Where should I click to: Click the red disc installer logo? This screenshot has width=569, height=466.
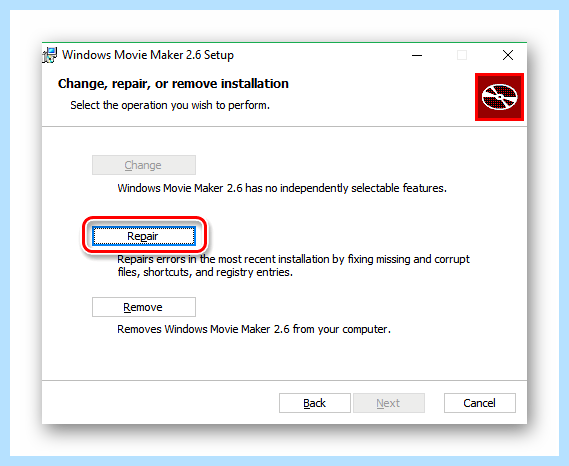[499, 97]
